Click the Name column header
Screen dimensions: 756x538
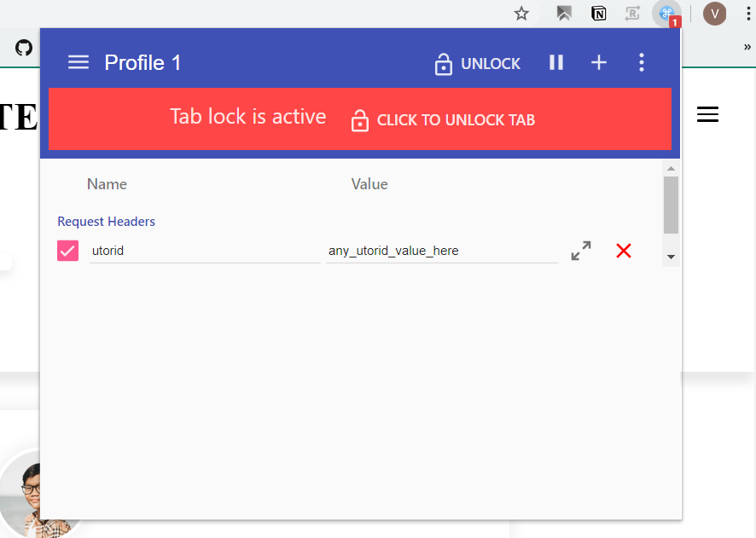107,184
